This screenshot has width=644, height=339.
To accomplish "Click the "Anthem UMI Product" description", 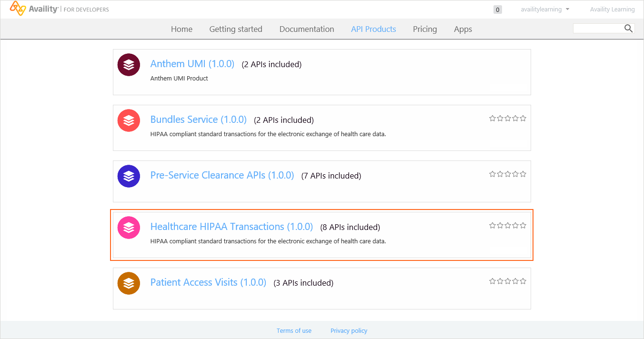I will (x=179, y=79).
